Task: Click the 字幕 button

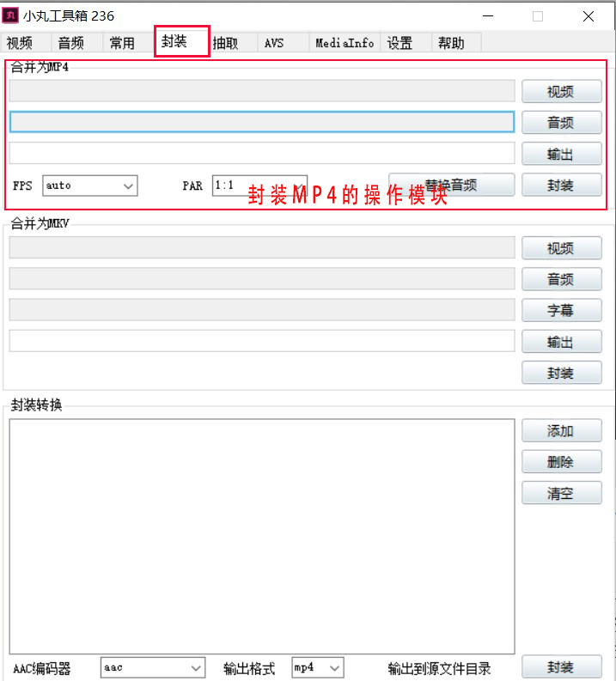Action: [562, 310]
